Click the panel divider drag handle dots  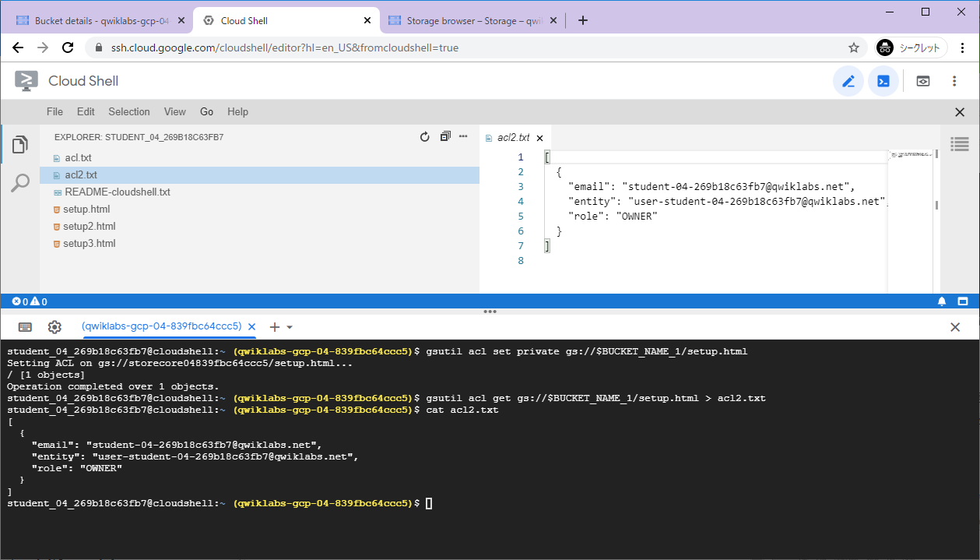coord(490,312)
